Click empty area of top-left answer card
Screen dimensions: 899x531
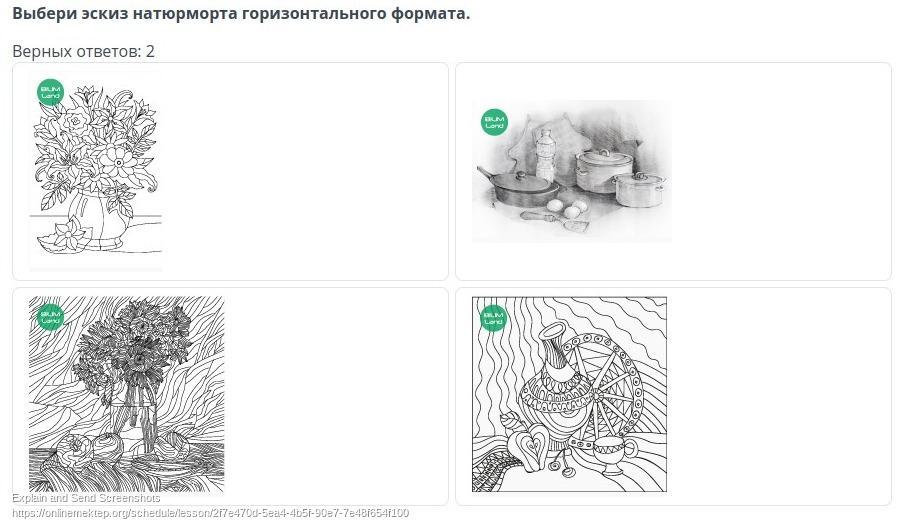(304, 171)
